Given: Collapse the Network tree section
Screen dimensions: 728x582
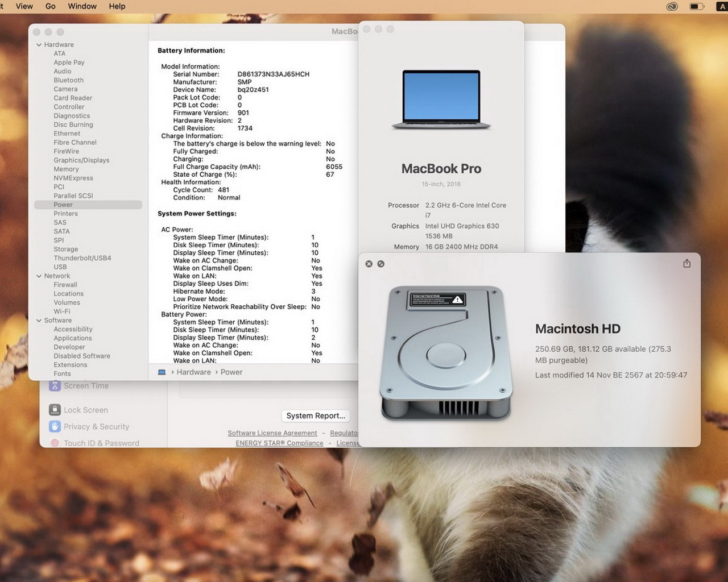Looking at the screenshot, I should 39,276.
